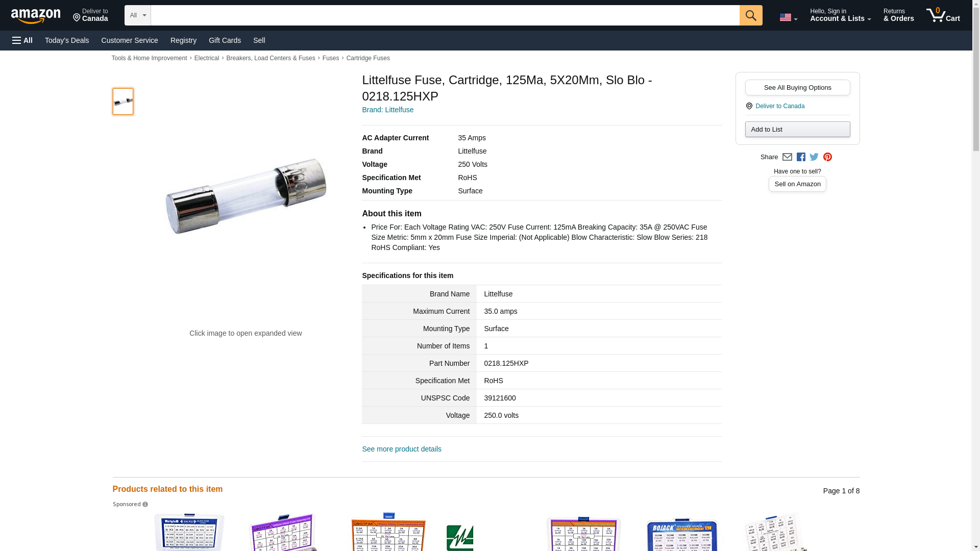
Task: Open the Gift Cards navigation item
Action: click(225, 40)
